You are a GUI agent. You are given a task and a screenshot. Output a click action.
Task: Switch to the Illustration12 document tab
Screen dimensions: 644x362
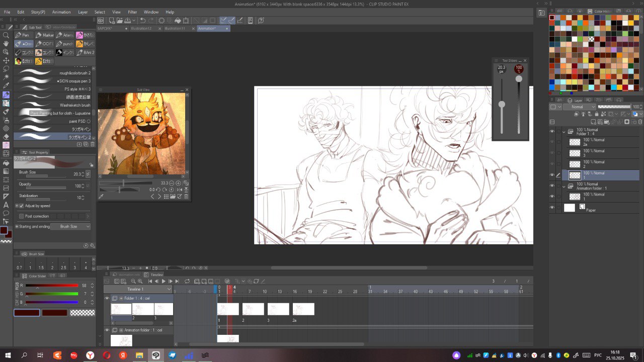point(141,29)
